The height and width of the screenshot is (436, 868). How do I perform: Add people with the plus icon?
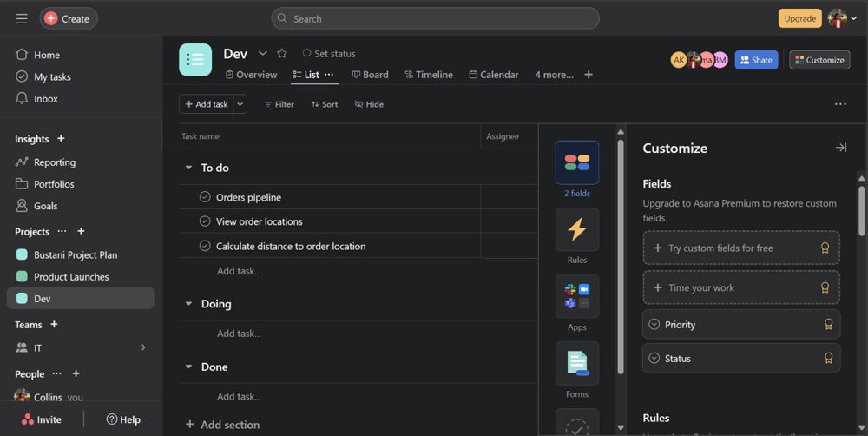[76, 374]
